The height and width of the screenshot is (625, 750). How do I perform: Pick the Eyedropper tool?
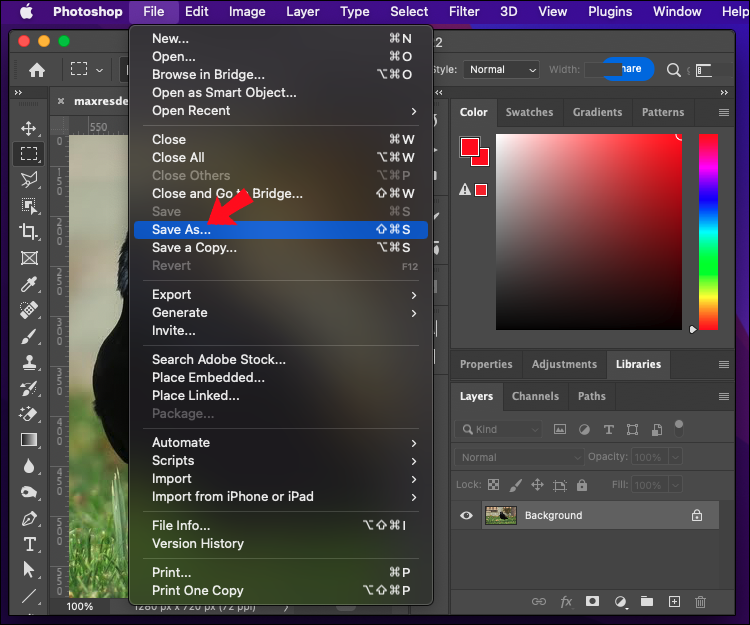pyautogui.click(x=29, y=284)
